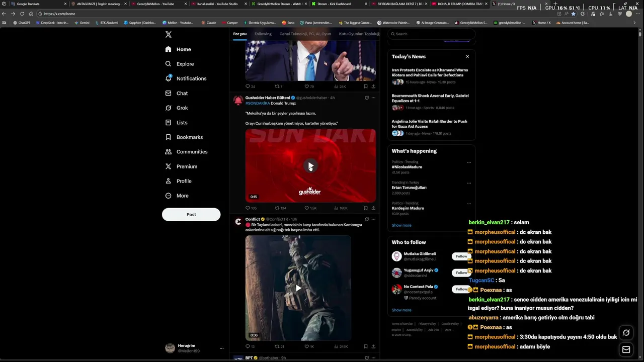The width and height of the screenshot is (644, 362).
Task: Open options for Kardeşim Maduro trend
Action: point(469,204)
